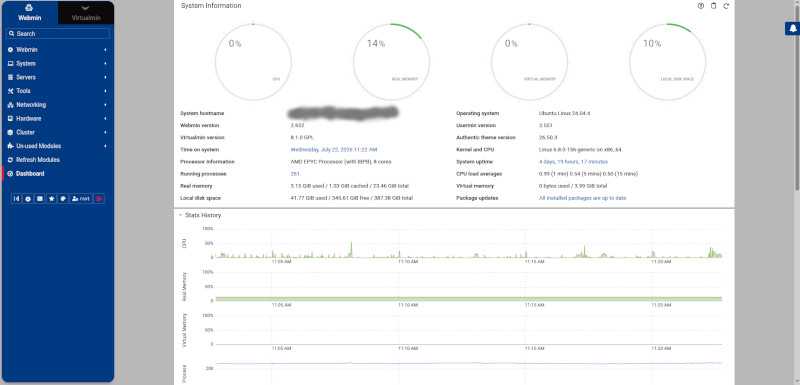The height and width of the screenshot is (385, 800).
Task: Click the Local Disk Space 10% gauge
Action: (x=667, y=62)
